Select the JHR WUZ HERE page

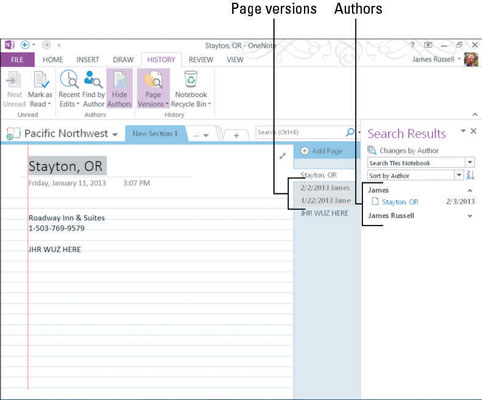tap(324, 213)
